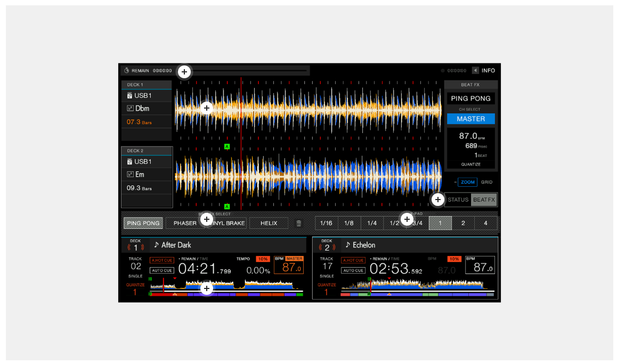This screenshot has width=617, height=364.
Task: Click the USB icon in Deck 1 panel
Action: click(129, 96)
